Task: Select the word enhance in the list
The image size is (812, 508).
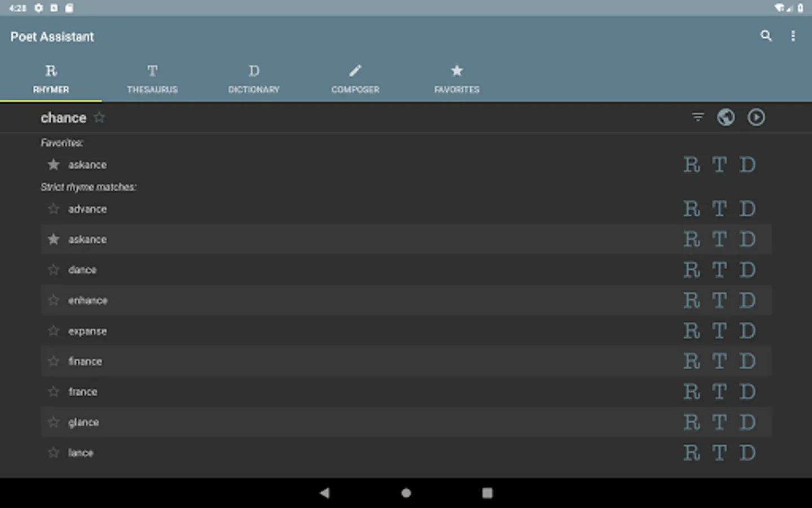Action: coord(88,300)
